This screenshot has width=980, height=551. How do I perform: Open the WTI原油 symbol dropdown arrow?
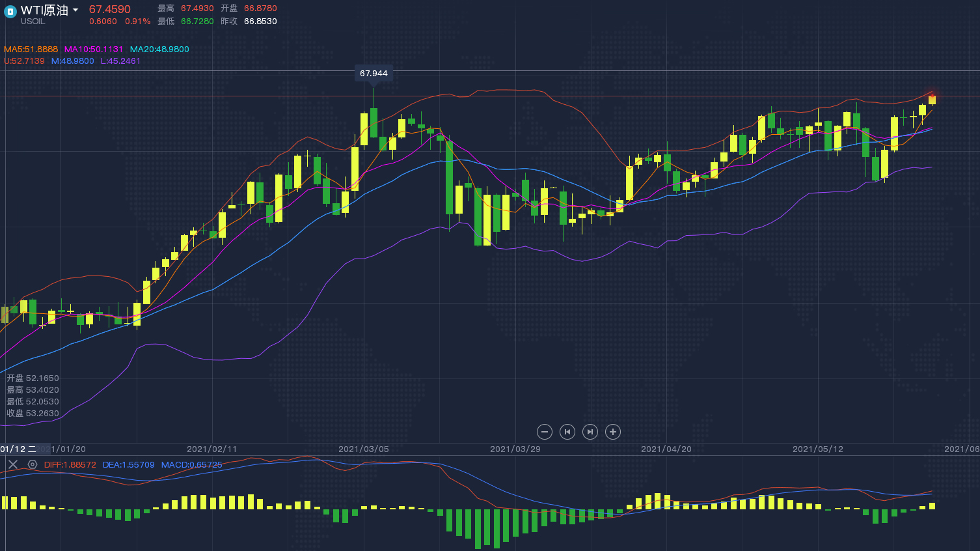(x=75, y=10)
